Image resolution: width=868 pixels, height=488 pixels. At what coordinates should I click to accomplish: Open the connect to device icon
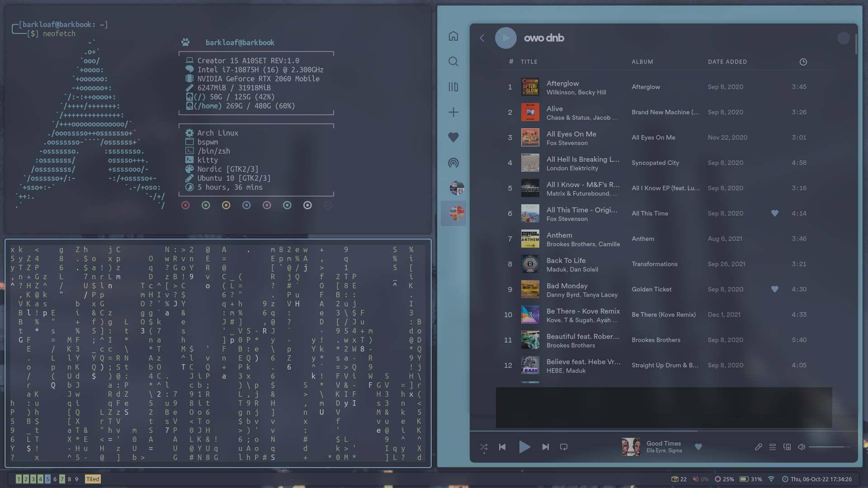[787, 447]
